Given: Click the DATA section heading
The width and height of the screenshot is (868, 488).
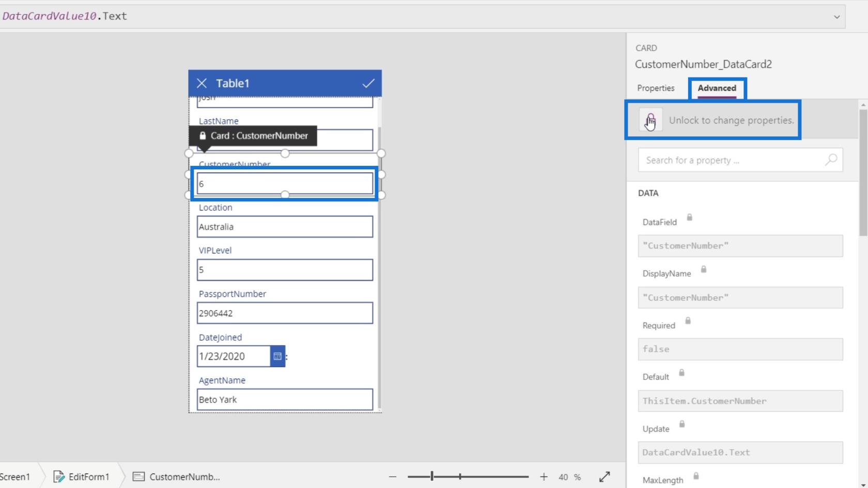Looking at the screenshot, I should pos(648,193).
